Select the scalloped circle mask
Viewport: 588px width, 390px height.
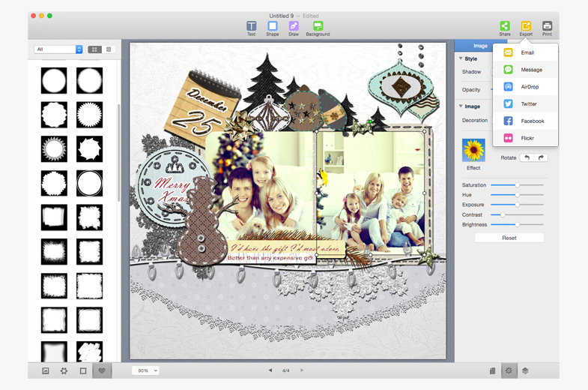tap(54, 115)
